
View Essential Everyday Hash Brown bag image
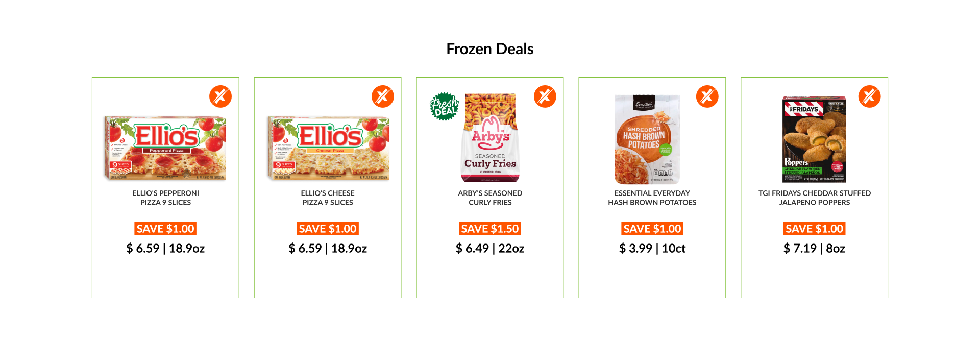647,139
